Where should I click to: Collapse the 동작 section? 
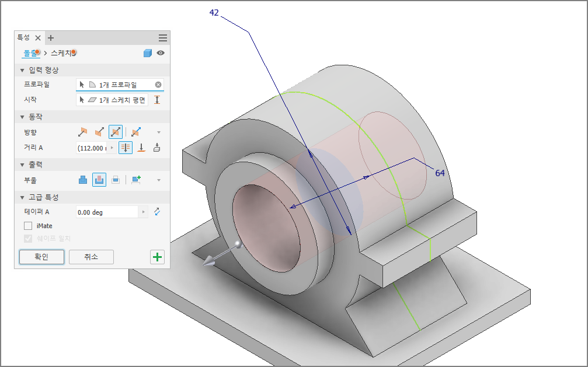click(22, 117)
